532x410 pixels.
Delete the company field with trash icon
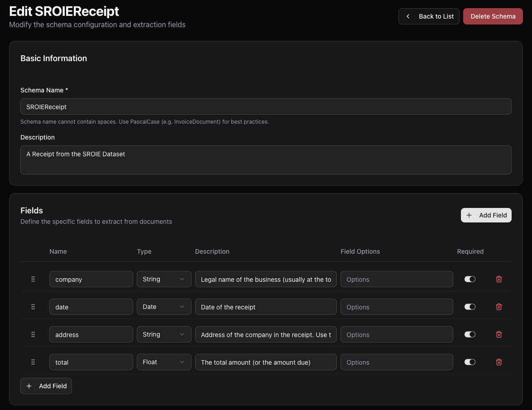499,279
